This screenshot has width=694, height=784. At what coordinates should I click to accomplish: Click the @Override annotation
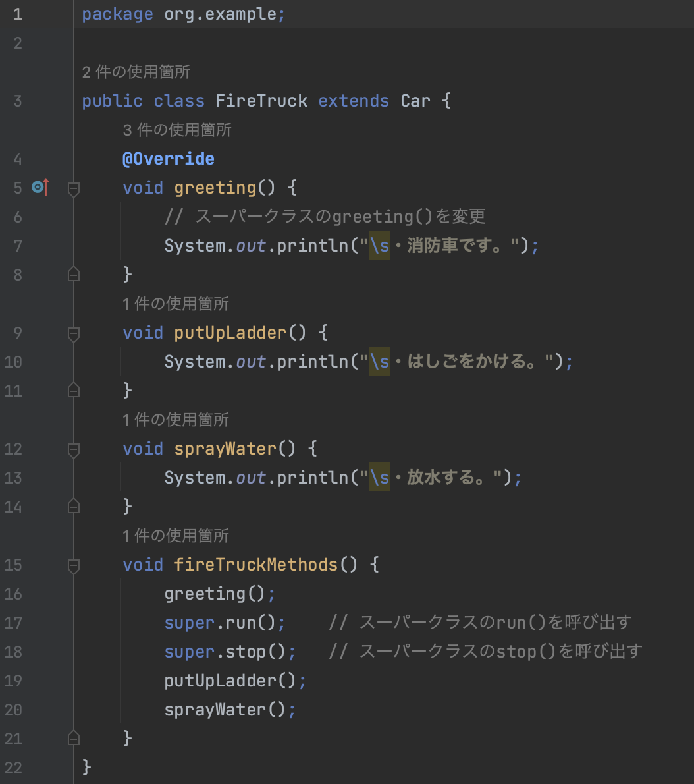click(169, 159)
